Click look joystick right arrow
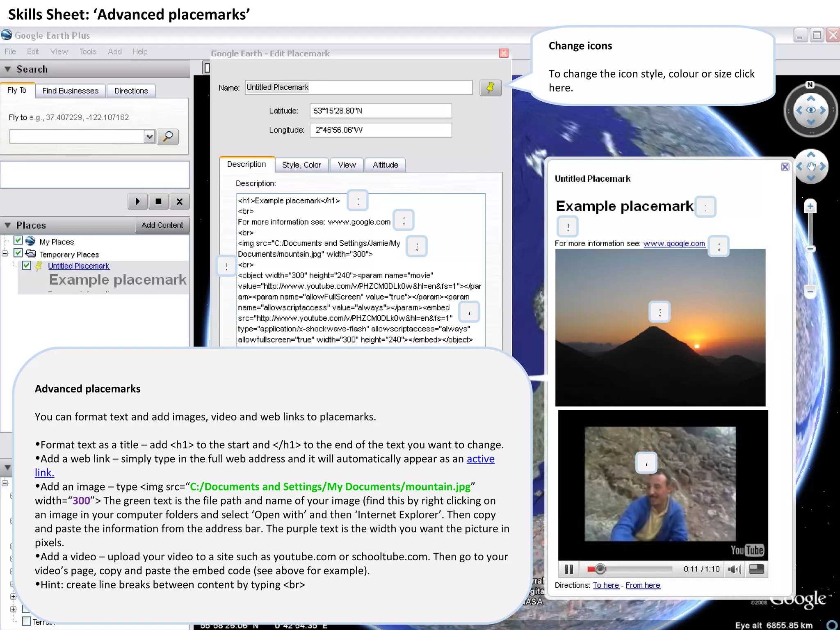Viewport: 840px width, 630px height. 823,110
